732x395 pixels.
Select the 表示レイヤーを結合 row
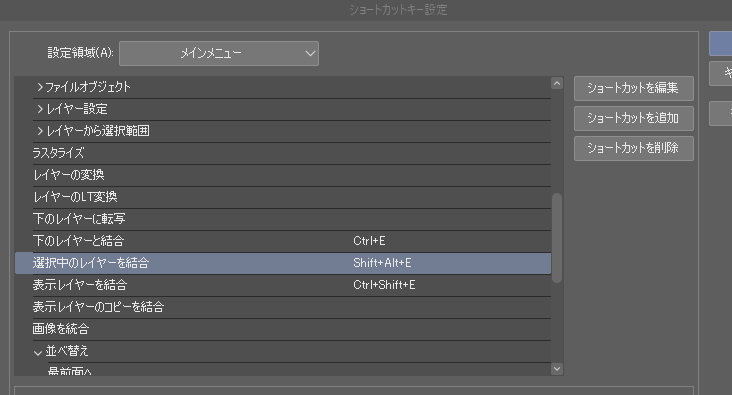point(283,285)
